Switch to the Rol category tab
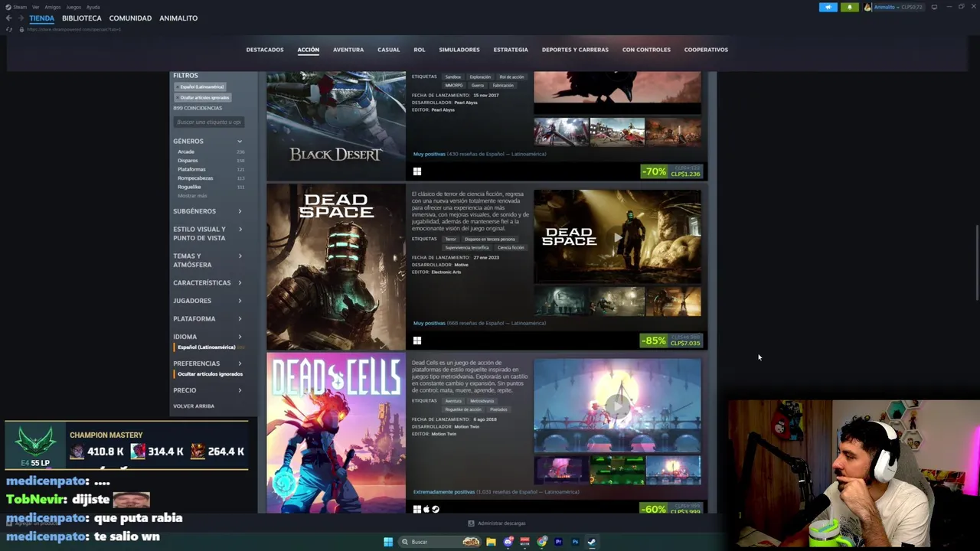Viewport: 980px width, 551px height. (x=420, y=50)
